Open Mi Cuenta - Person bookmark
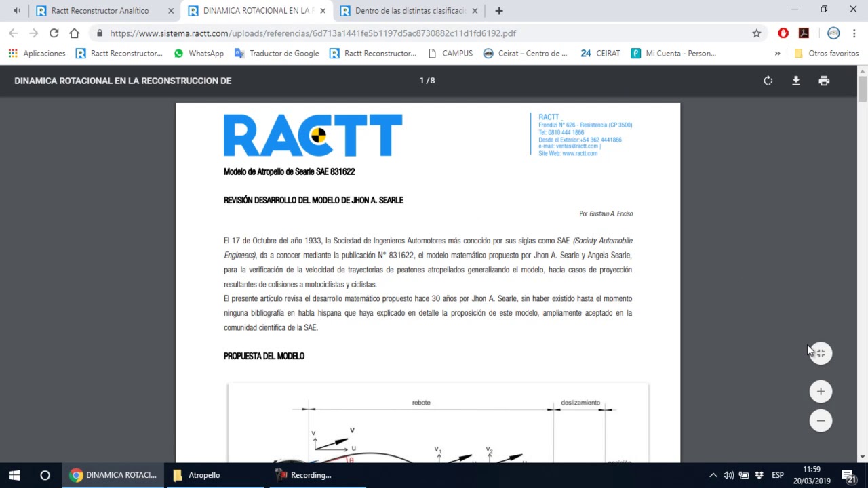 673,54
